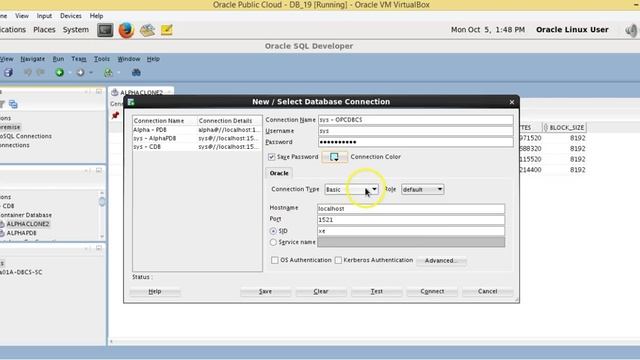Open dropdown arrow beside SQL worksheet icon
Image resolution: width=640 pixels, height=360 pixels.
click(118, 73)
